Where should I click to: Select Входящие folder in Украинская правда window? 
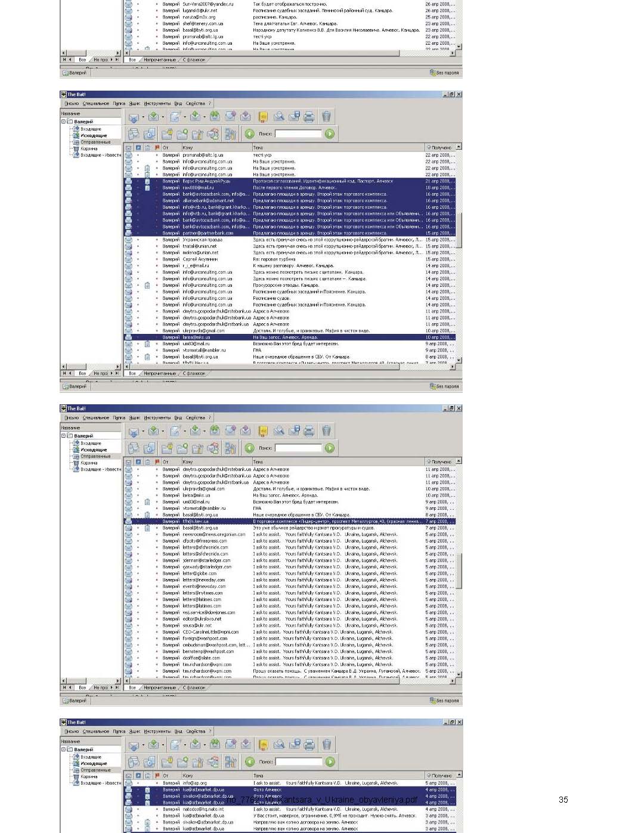(x=91, y=129)
